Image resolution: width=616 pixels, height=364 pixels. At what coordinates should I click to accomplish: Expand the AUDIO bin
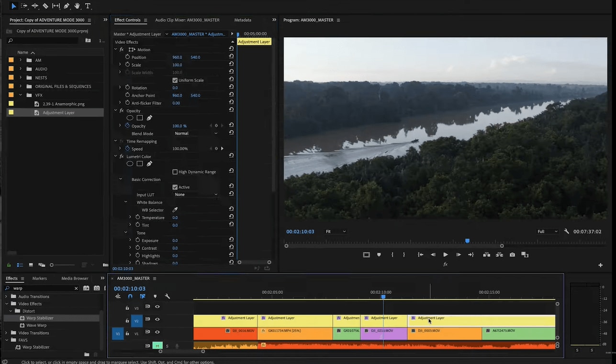pos(20,69)
